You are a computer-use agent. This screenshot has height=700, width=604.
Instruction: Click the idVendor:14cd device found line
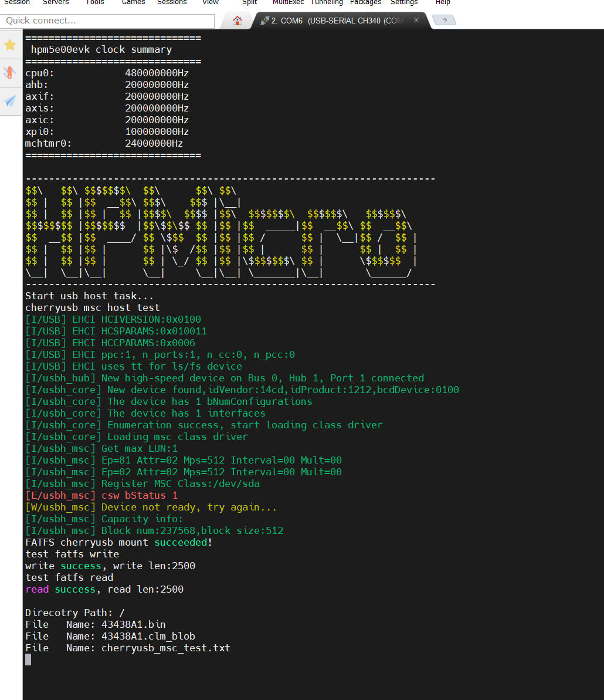(242, 390)
